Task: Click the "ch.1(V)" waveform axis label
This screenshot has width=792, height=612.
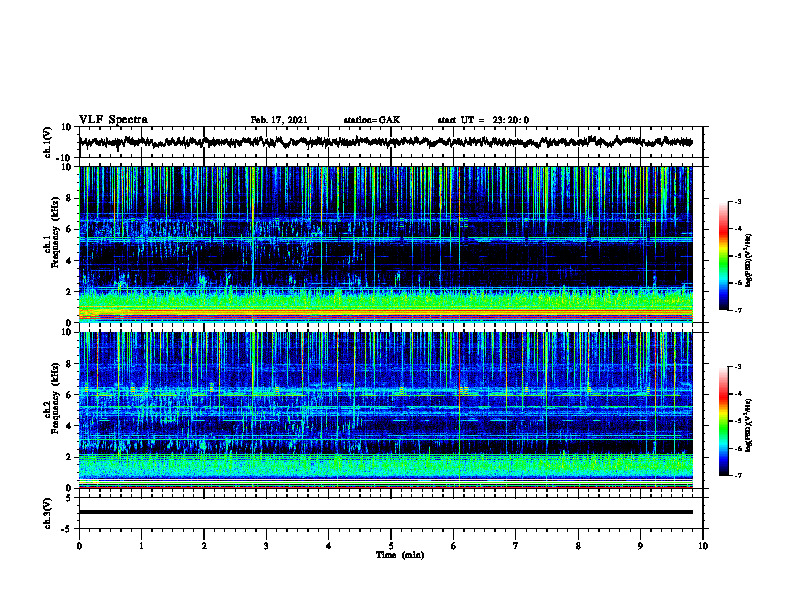Action: coord(48,142)
